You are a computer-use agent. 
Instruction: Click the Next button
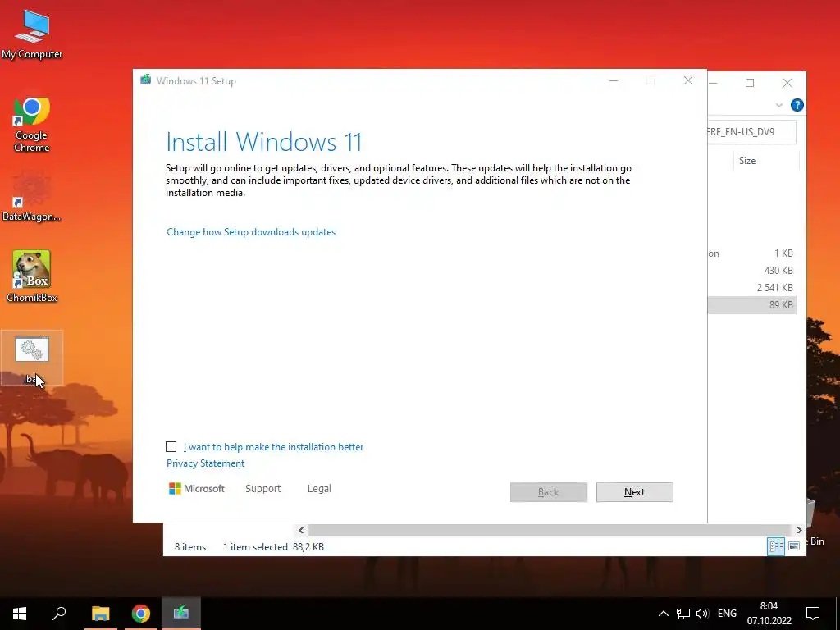(x=634, y=492)
